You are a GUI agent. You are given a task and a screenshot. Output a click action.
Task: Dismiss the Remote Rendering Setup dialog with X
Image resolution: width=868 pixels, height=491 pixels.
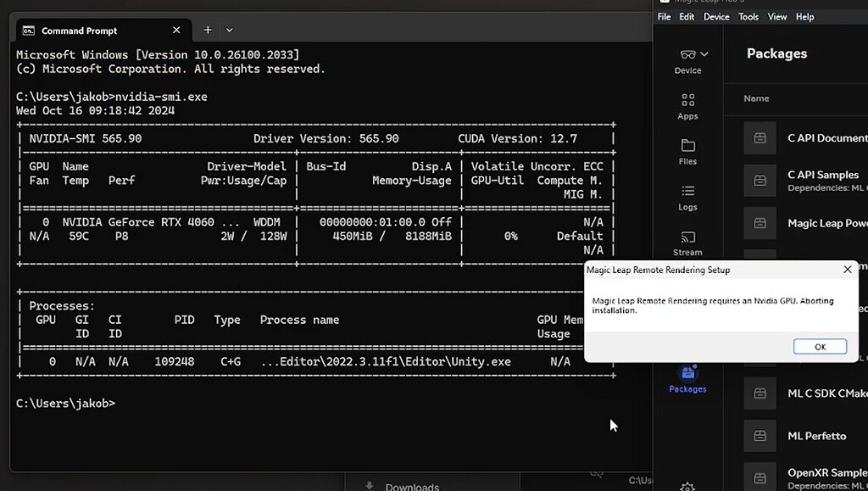pos(847,269)
